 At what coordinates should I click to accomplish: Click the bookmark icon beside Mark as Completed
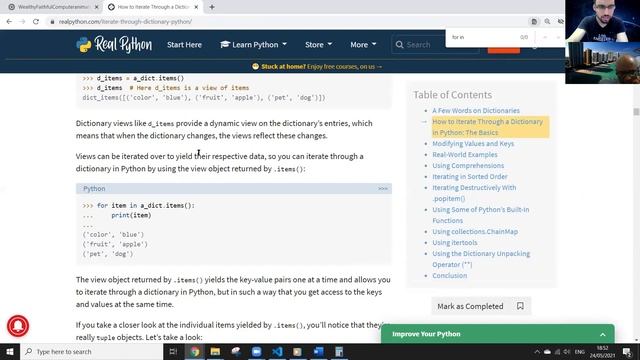(520, 306)
